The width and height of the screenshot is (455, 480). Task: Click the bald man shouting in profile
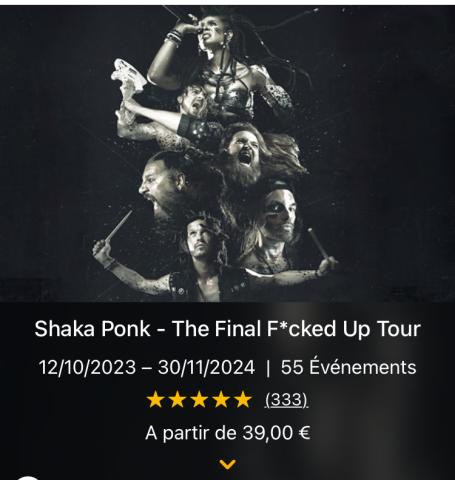click(162, 185)
